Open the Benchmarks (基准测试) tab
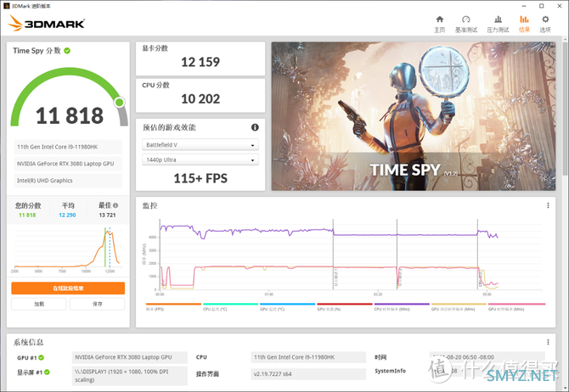The height and width of the screenshot is (392, 569). tap(466, 24)
